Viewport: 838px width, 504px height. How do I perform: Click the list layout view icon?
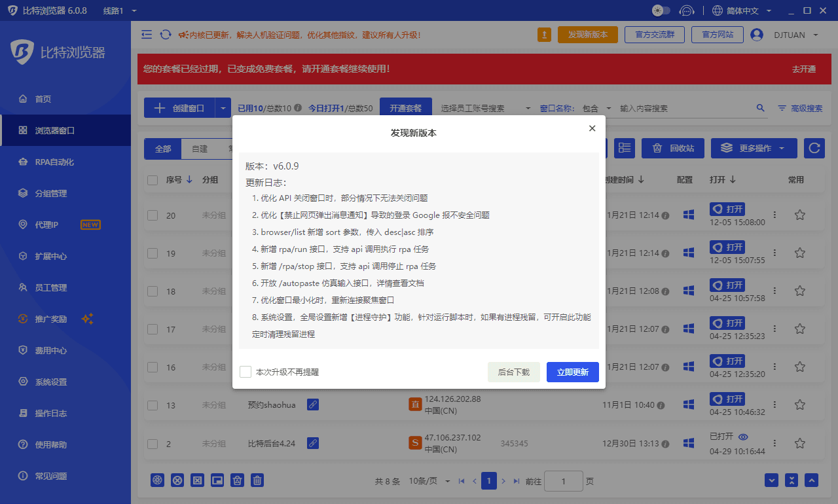[x=625, y=148]
